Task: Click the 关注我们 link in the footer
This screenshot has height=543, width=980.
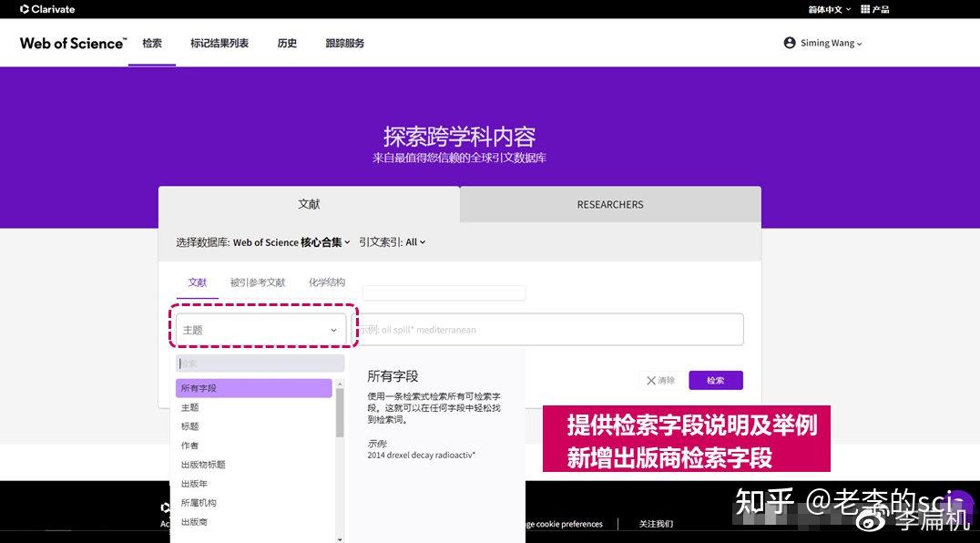Action: point(658,524)
